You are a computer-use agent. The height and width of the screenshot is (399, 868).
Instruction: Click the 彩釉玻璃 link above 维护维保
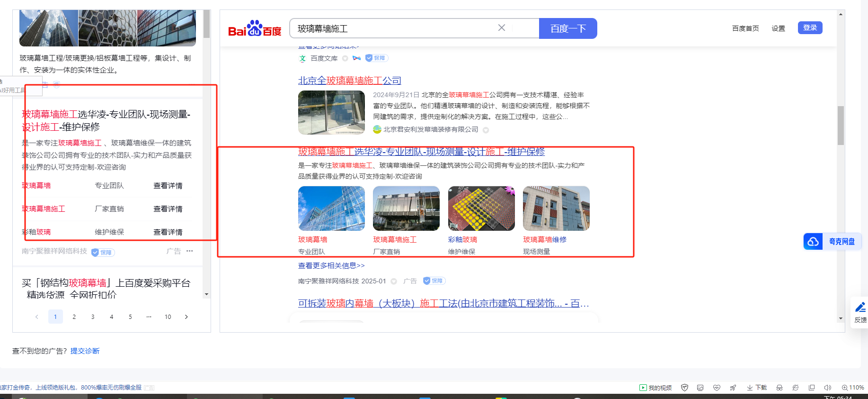click(x=462, y=240)
